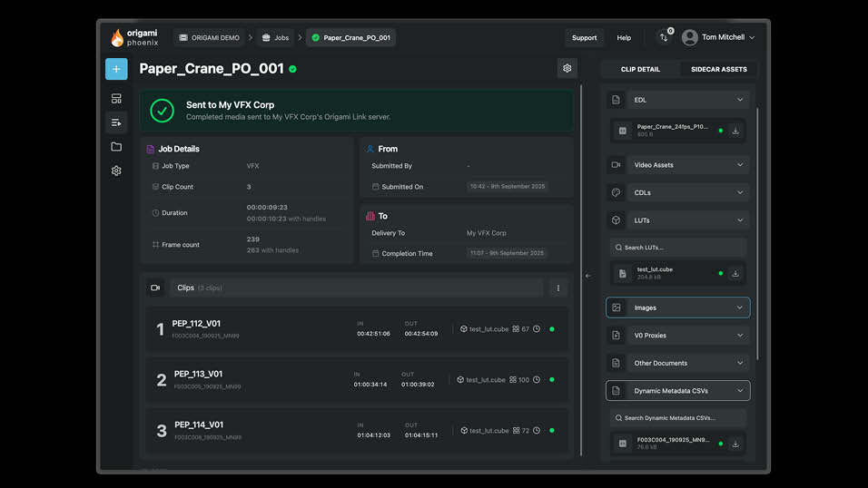Download the test_lut.cube file

[x=735, y=273]
